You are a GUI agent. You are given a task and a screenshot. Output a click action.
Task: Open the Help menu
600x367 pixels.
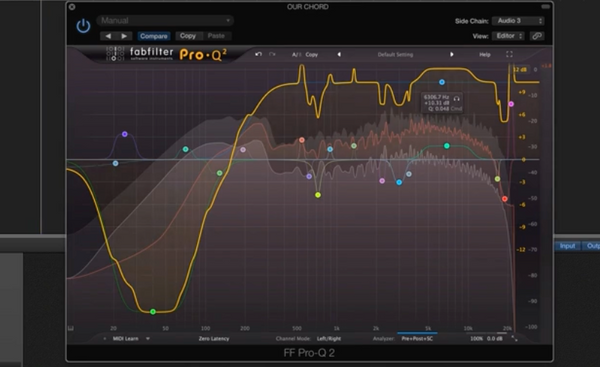coord(485,55)
